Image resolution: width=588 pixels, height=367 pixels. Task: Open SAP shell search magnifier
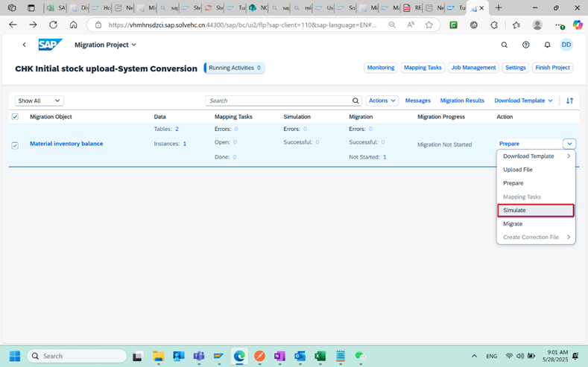coord(505,45)
